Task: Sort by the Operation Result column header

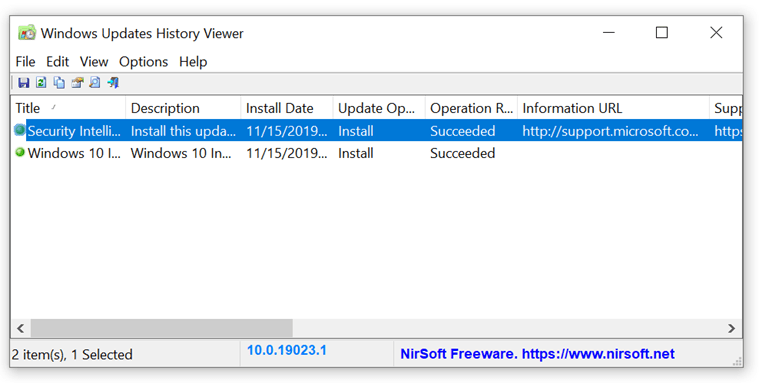Action: pos(471,108)
